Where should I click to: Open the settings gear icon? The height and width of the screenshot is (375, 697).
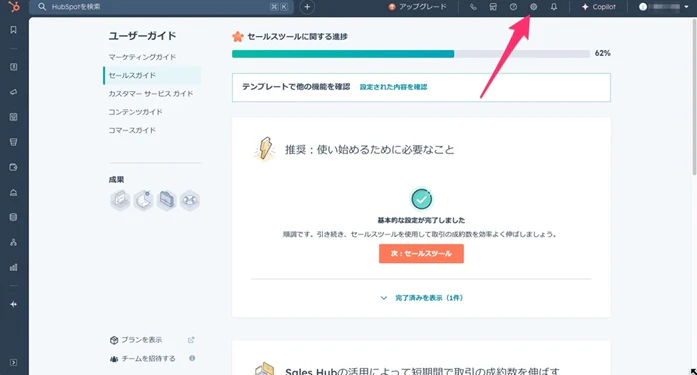click(533, 7)
